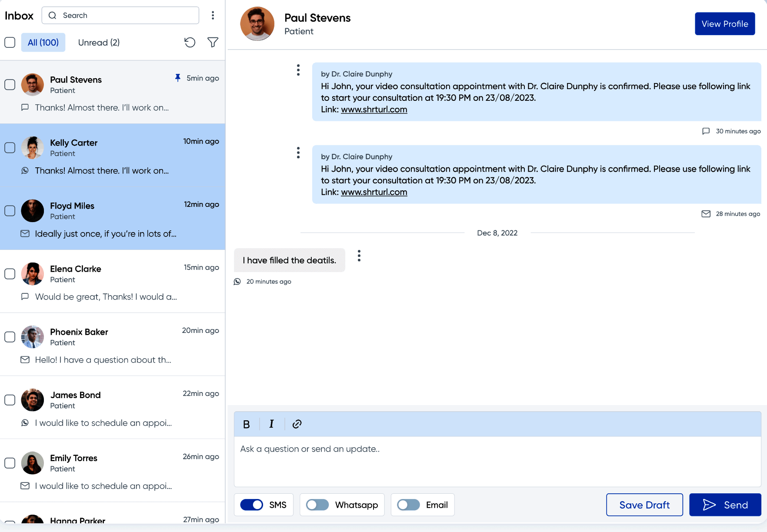Image resolution: width=767 pixels, height=532 pixels.
Task: Open options for the 'I have filled the deatils' message
Action: (x=359, y=256)
